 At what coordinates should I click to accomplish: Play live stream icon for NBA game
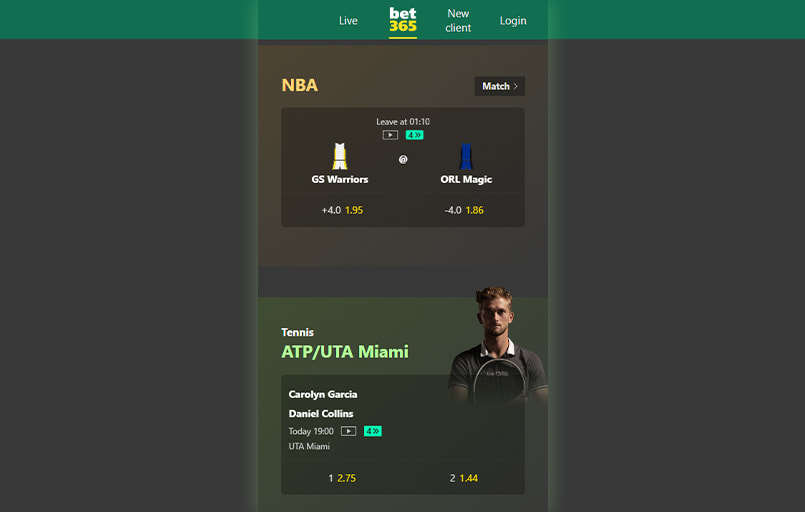(390, 135)
